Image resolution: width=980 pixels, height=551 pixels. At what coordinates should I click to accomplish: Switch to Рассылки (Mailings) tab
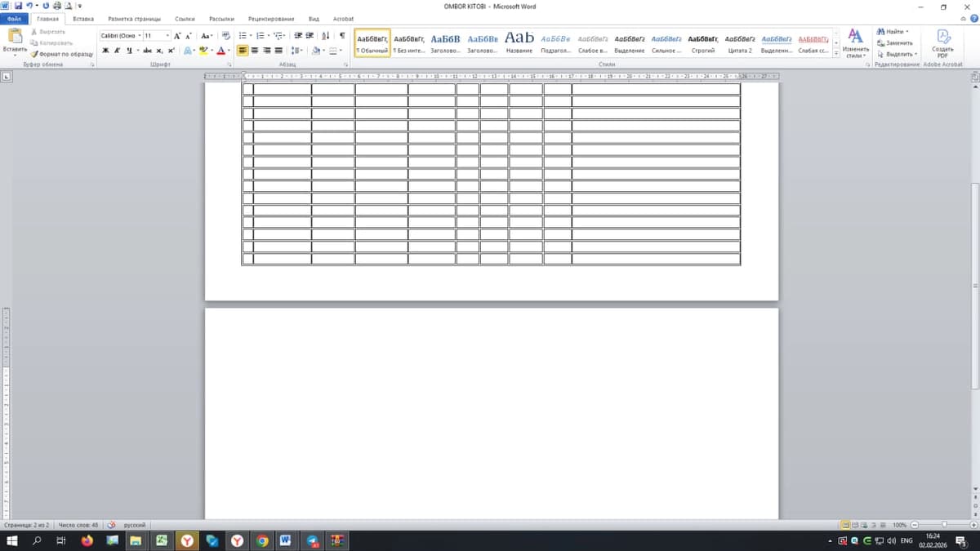click(221, 18)
